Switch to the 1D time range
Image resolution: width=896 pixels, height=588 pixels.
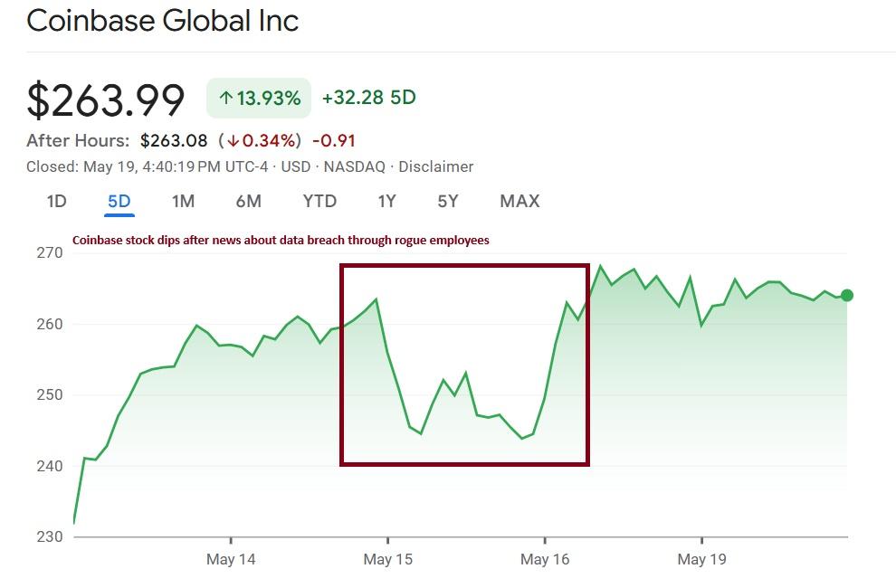55,201
